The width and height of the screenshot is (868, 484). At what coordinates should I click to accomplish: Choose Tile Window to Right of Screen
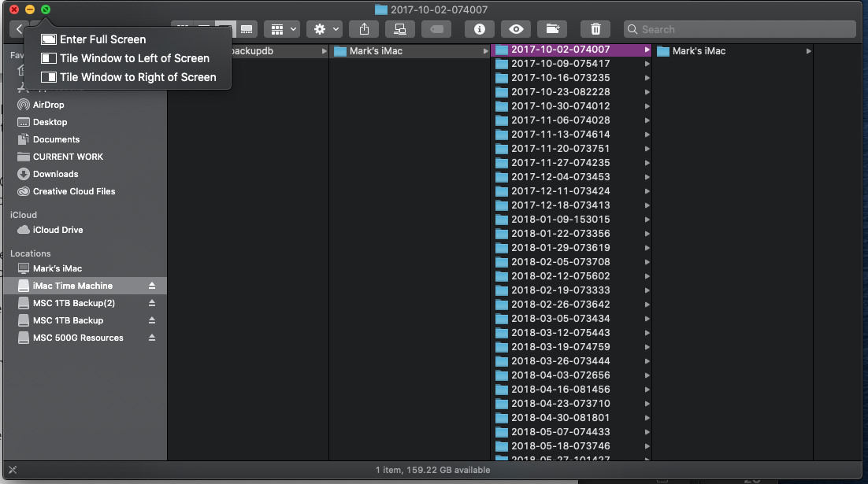coord(128,77)
